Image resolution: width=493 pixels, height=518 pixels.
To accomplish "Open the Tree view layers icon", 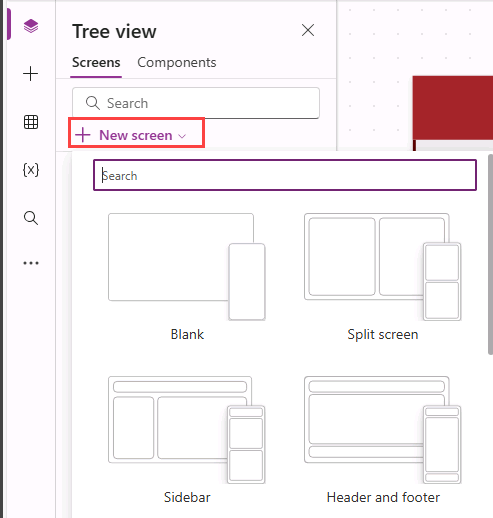I will [31, 26].
